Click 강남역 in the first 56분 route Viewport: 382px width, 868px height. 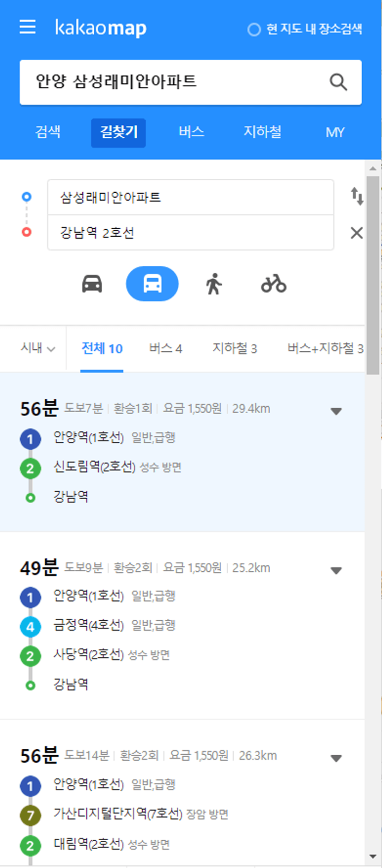(71, 497)
